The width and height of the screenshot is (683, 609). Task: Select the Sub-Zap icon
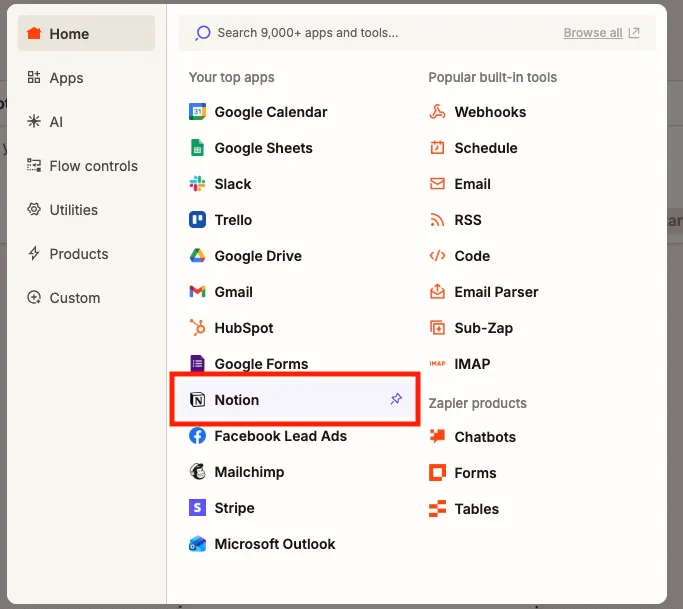[x=437, y=328]
